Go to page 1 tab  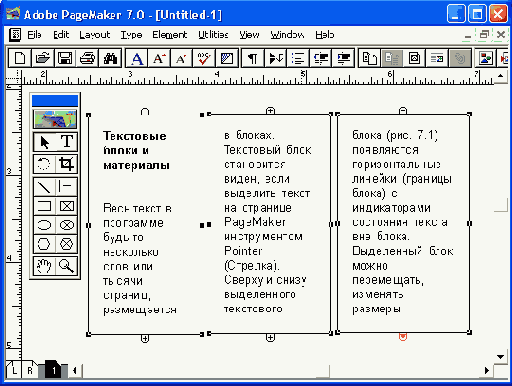click(x=53, y=370)
